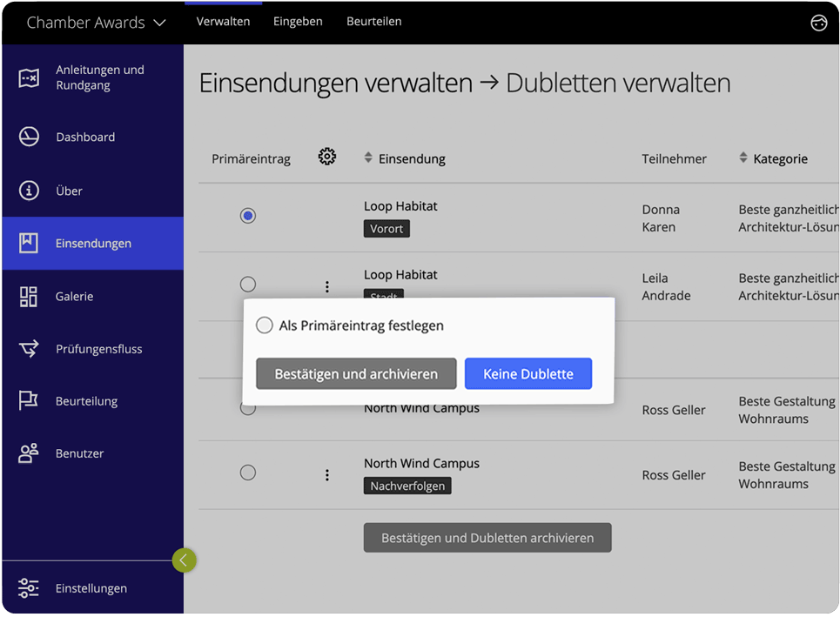Select the Als Primäreintrag festlegen radio option
The width and height of the screenshot is (840, 617).
point(264,325)
